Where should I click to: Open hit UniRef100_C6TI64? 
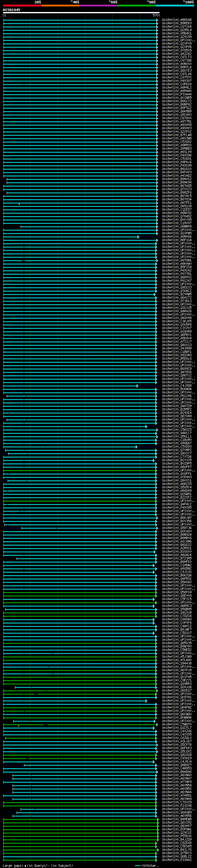(176, 26)
